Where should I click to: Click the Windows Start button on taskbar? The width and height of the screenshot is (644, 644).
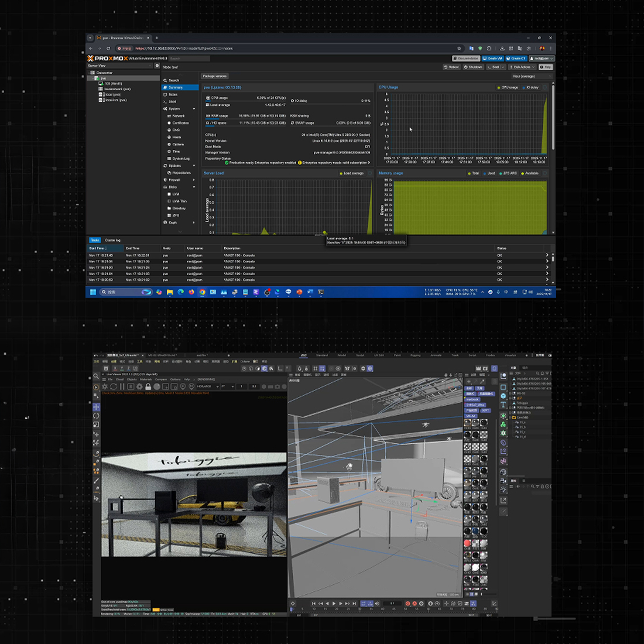click(x=93, y=292)
